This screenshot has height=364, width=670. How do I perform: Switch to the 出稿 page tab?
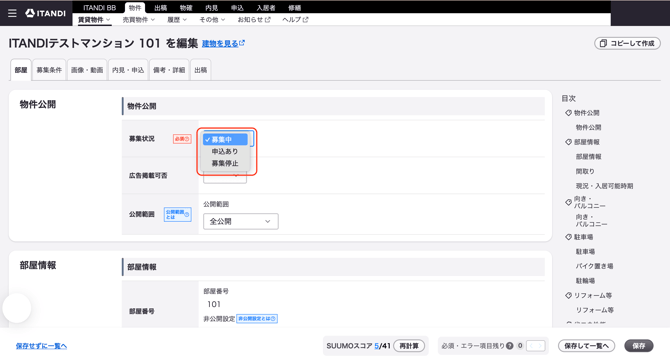200,70
